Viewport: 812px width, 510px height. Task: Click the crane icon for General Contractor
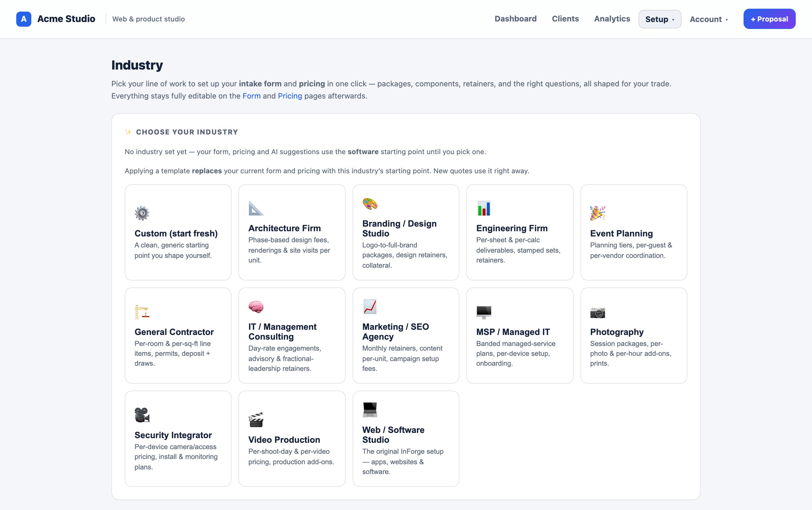coord(142,312)
